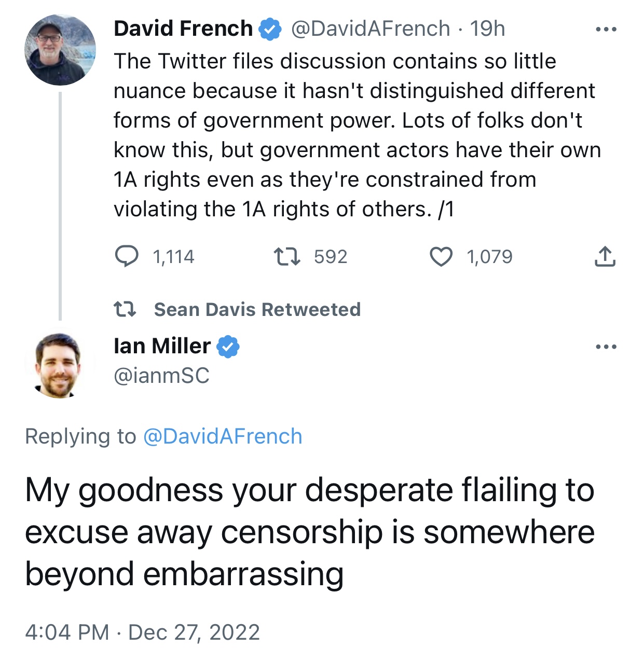The height and width of the screenshot is (662, 644).
Task: Open reply on David French's tweet
Action: pos(126,256)
